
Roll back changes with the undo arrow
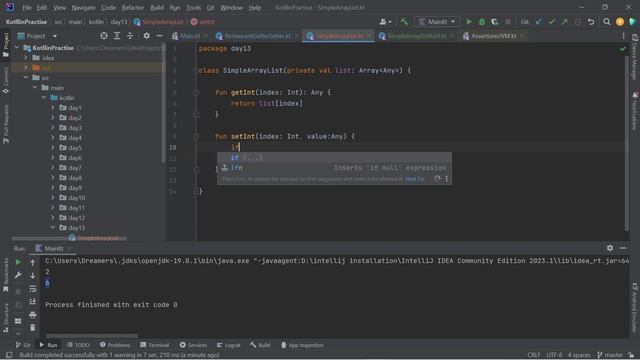(591, 22)
